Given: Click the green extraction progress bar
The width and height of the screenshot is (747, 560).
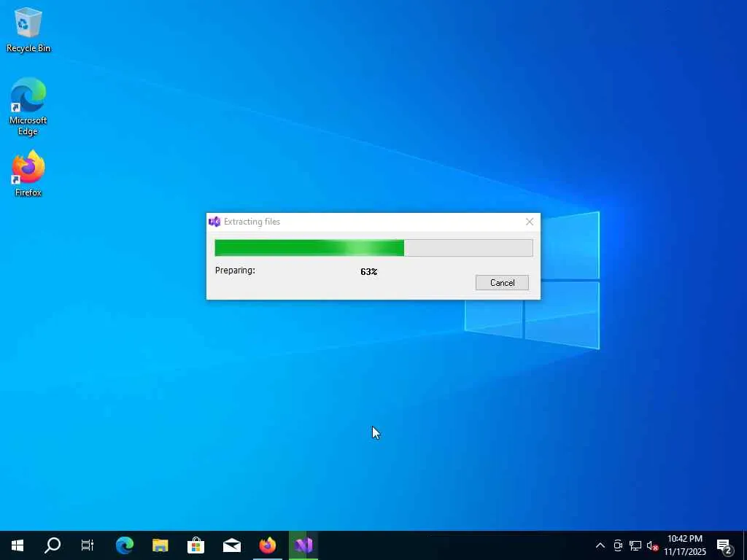Looking at the screenshot, I should 373,248.
